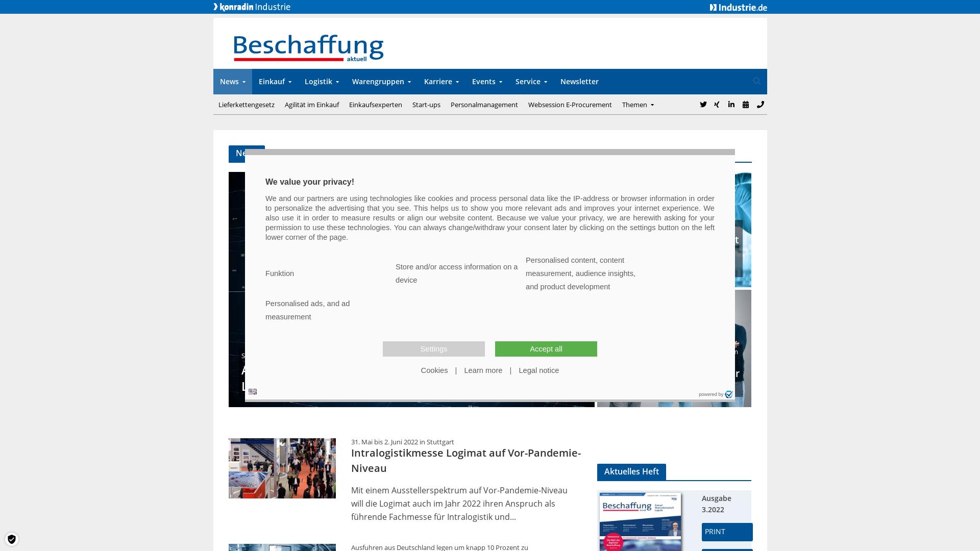Image resolution: width=980 pixels, height=551 pixels.
Task: Accept all cookies via Accept all button
Action: click(546, 348)
